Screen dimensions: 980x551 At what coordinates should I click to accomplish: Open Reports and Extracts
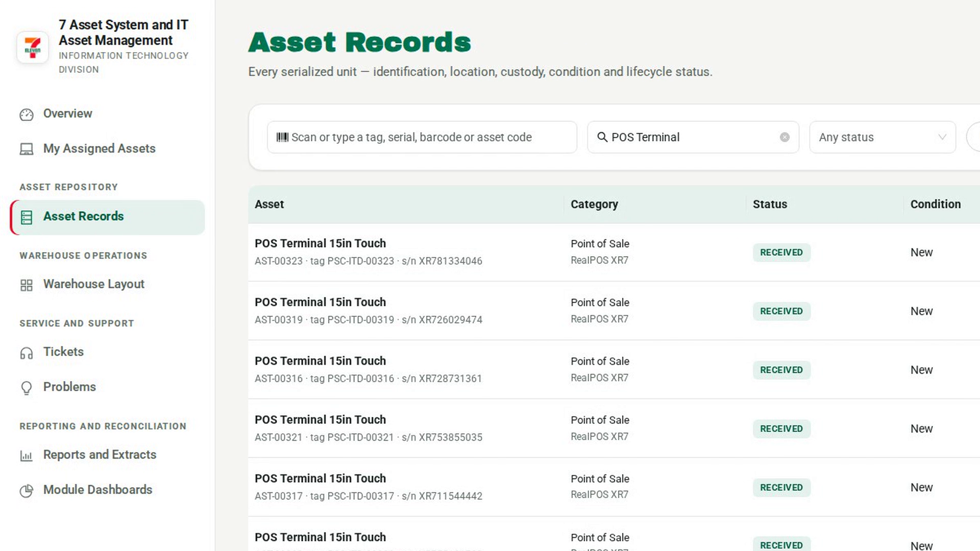click(x=107, y=455)
